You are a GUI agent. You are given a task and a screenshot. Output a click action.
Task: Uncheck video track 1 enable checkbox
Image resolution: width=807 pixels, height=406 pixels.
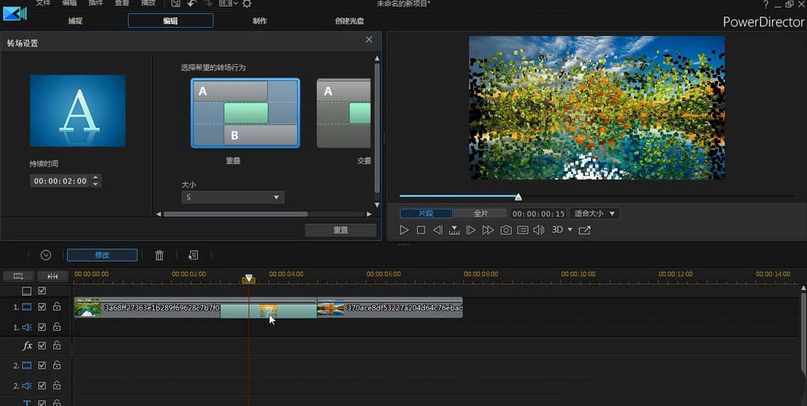point(42,307)
